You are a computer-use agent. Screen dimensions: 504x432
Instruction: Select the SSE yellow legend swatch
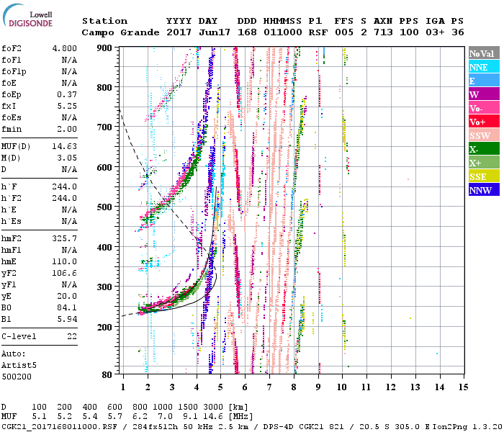point(484,176)
